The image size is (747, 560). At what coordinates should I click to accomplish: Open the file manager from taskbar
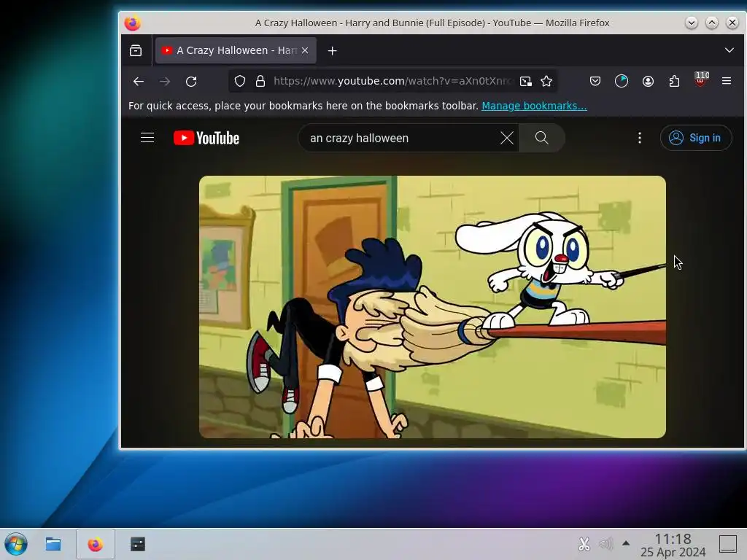[53, 544]
